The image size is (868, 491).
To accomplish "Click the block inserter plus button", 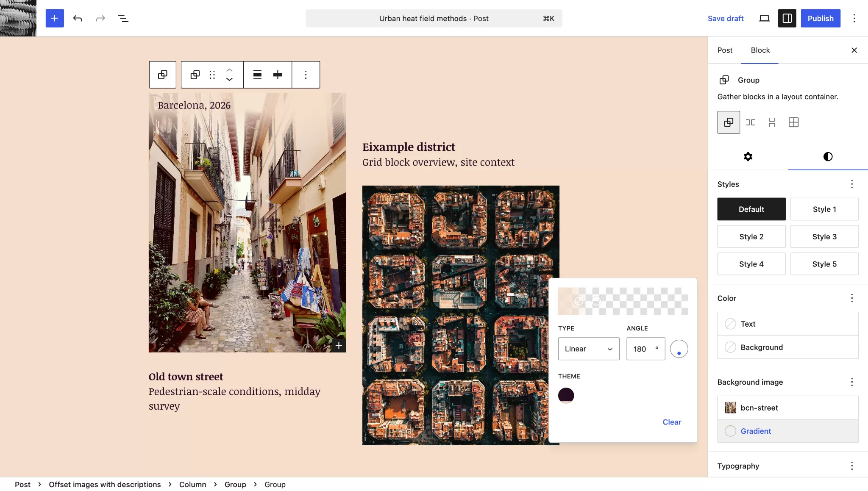I will click(x=55, y=18).
